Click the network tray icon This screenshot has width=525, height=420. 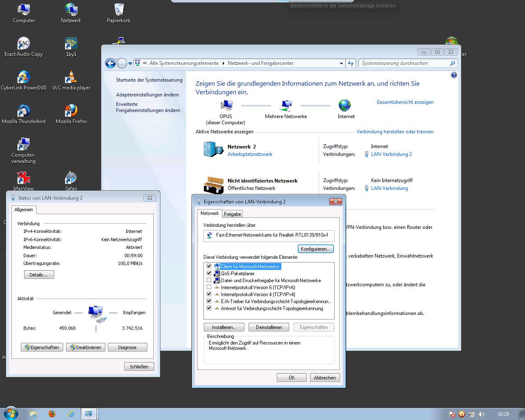[472, 414]
